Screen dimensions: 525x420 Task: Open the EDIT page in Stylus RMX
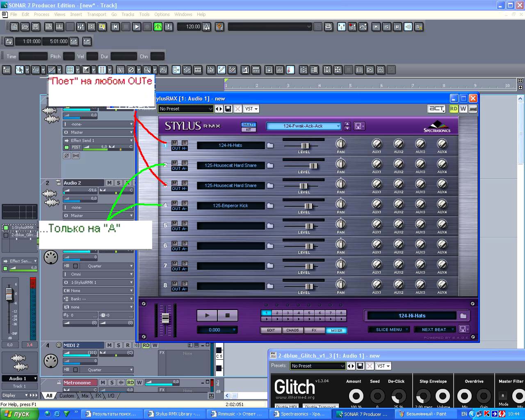point(271,330)
